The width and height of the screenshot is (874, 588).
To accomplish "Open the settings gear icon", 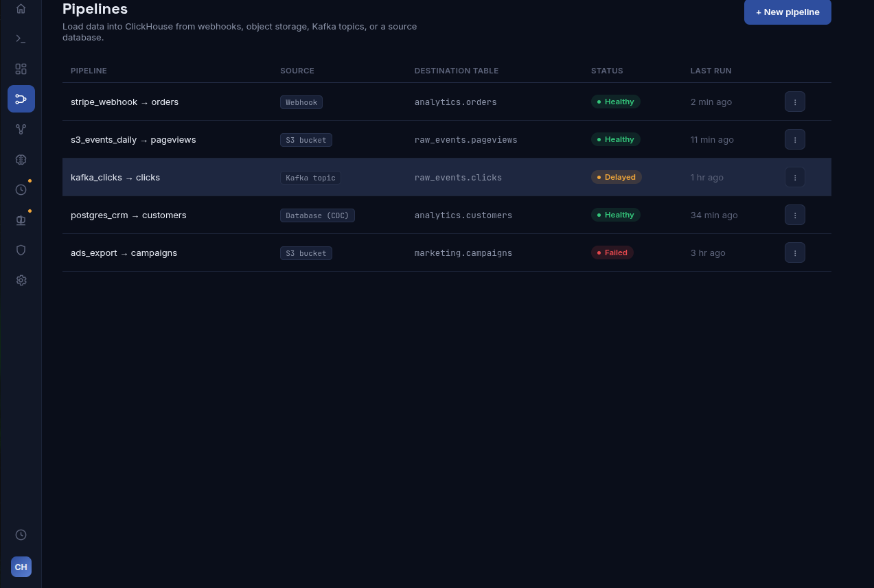I will point(21,280).
